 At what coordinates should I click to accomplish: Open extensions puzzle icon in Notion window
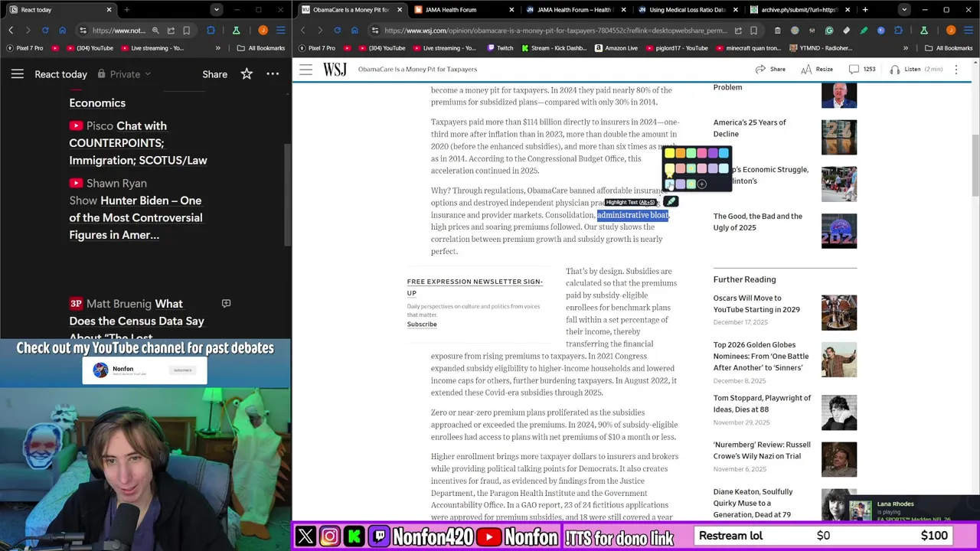[211, 31]
